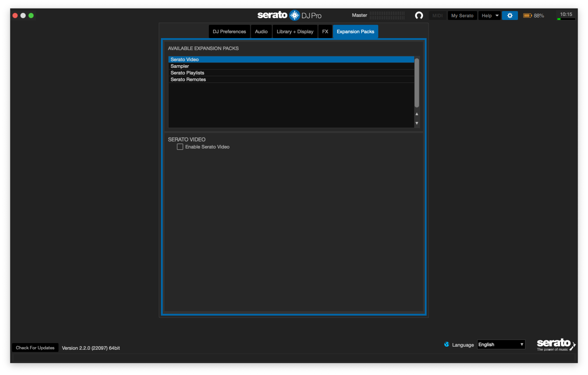This screenshot has height=375, width=588.
Task: Minimize the window with the gray button
Action: (23, 16)
